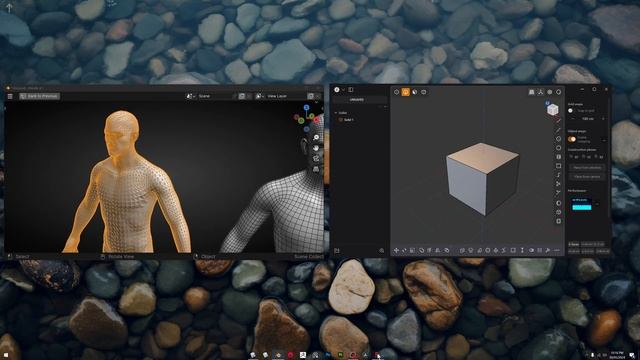This screenshot has width=640, height=360.
Task: Click the second button below Place from selection
Action: (x=587, y=177)
